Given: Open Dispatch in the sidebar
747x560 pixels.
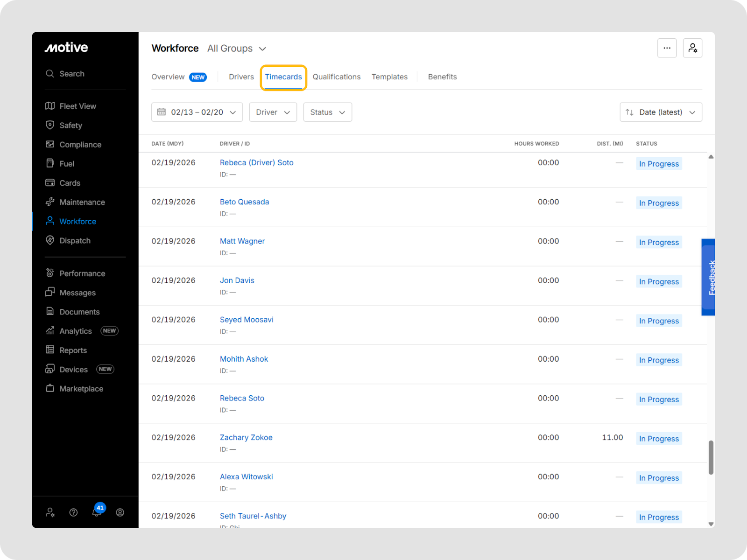Looking at the screenshot, I should (75, 240).
